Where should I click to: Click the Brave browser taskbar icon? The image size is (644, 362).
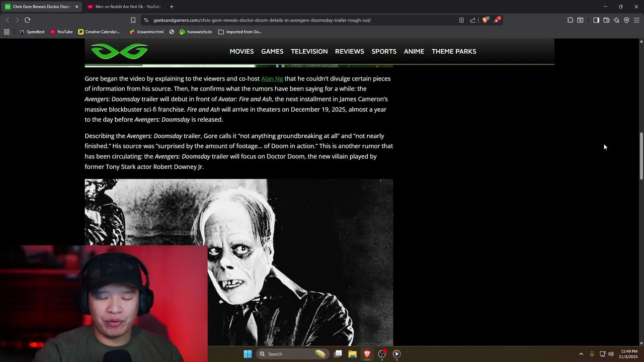(x=367, y=354)
